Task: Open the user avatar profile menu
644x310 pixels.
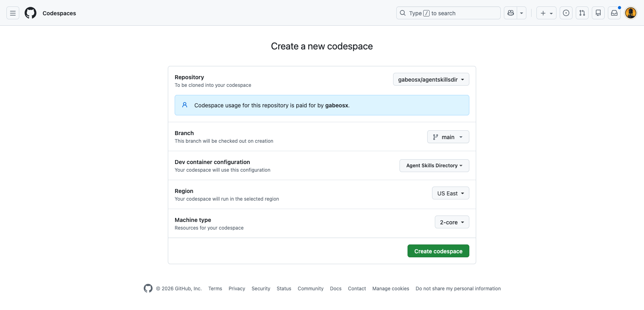Action: click(631, 13)
